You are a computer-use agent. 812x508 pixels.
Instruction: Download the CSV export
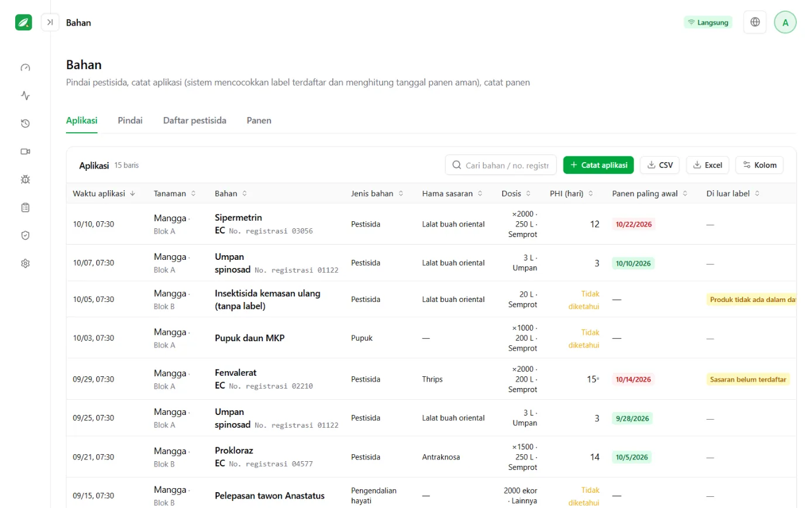point(660,165)
